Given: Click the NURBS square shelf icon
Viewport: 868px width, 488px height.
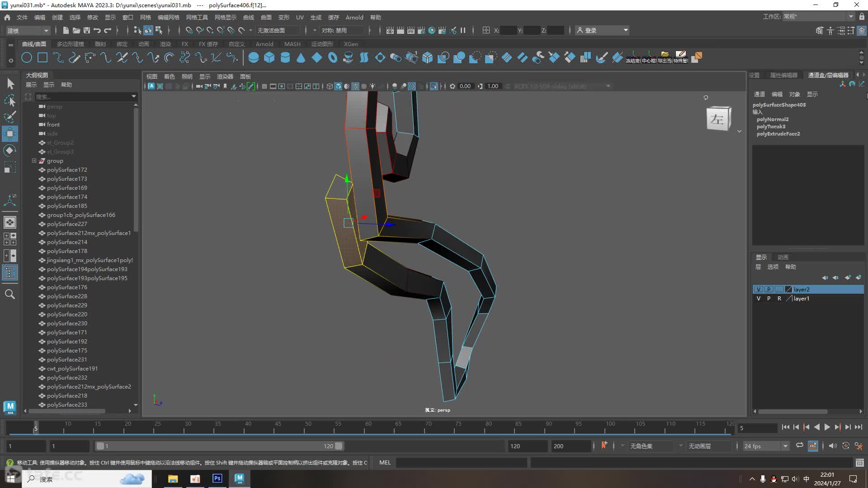Looking at the screenshot, I should [42, 58].
